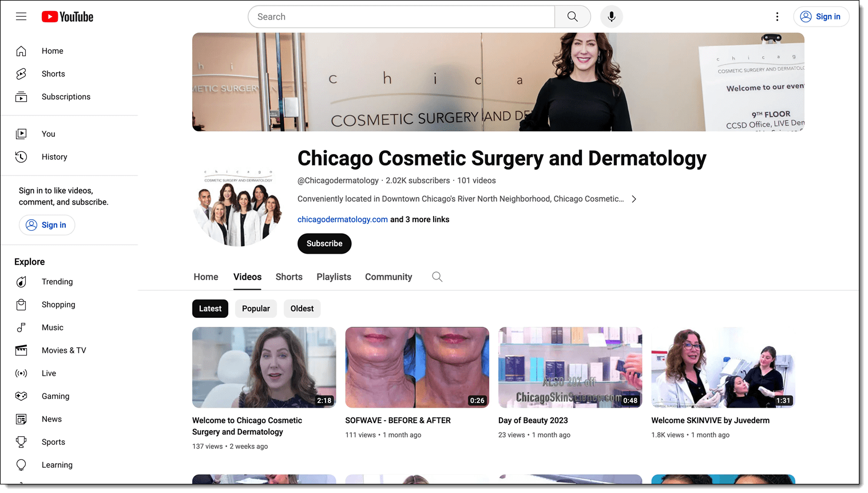Select the Popular filter chip
The image size is (868, 493).
click(256, 309)
